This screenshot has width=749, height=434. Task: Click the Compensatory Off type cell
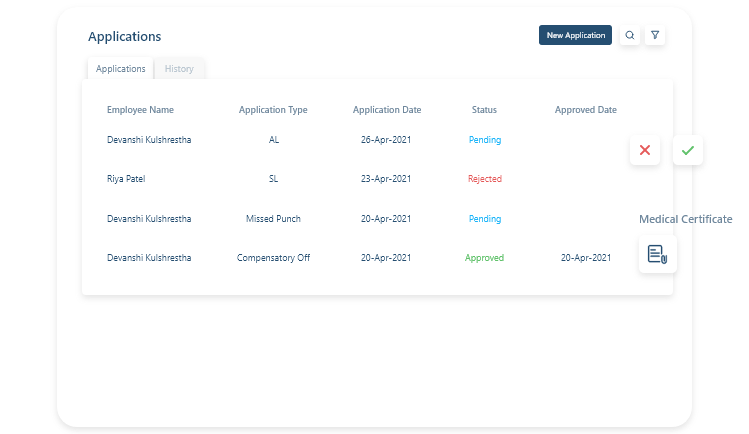point(273,258)
